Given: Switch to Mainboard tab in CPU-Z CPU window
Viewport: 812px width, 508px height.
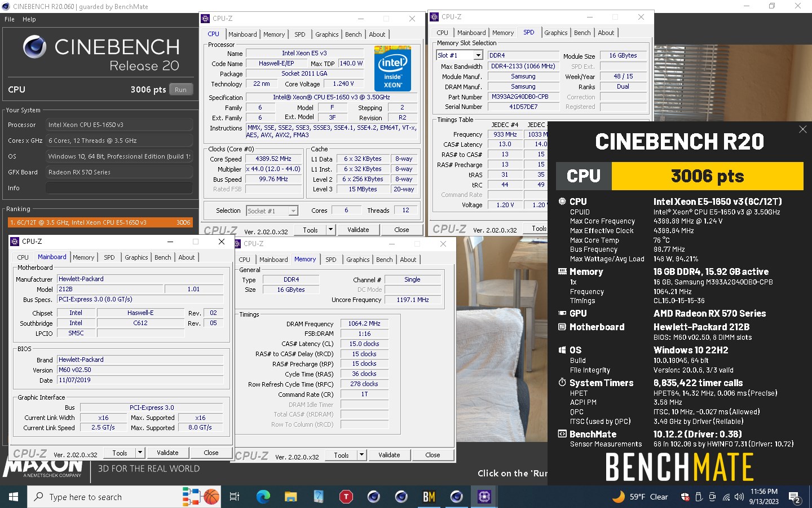Looking at the screenshot, I should [x=242, y=34].
